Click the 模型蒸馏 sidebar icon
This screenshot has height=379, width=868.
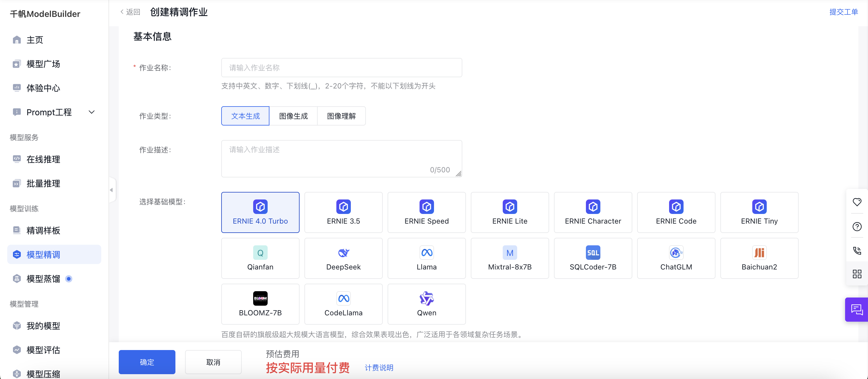point(17,279)
